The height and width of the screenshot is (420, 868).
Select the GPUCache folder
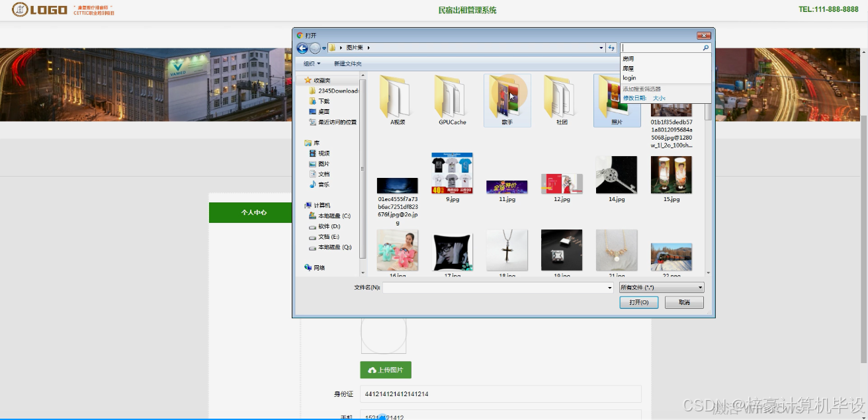[453, 101]
